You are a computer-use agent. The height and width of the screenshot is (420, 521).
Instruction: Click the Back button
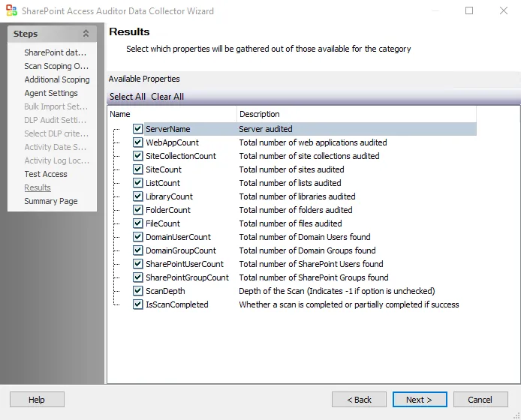pos(359,400)
